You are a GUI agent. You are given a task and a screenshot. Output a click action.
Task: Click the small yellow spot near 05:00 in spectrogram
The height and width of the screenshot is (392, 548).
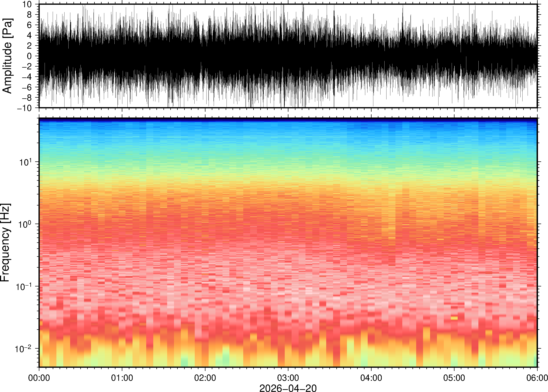[x=454, y=318]
